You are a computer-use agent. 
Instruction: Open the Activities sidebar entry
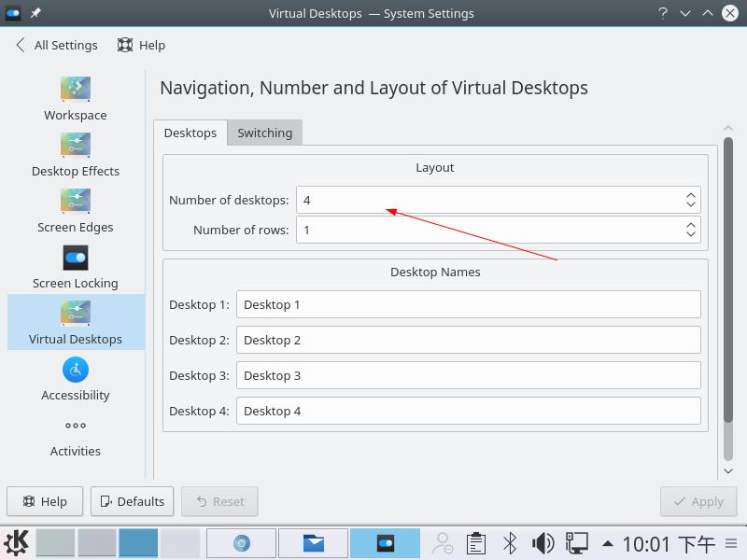(x=76, y=438)
